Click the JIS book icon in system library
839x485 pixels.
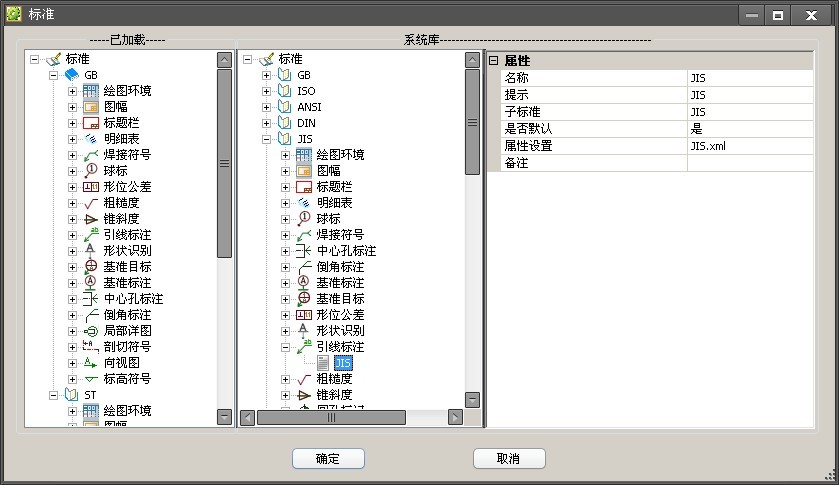click(x=285, y=139)
